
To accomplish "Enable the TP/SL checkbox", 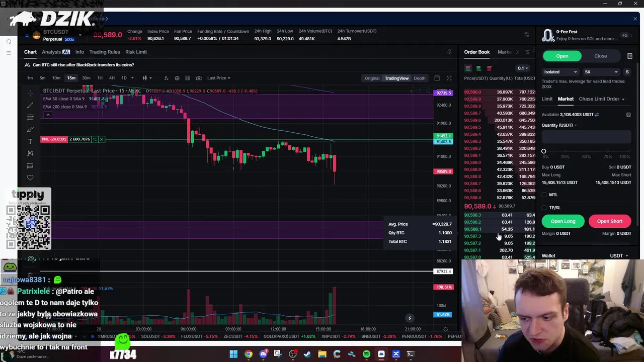I will click(544, 208).
